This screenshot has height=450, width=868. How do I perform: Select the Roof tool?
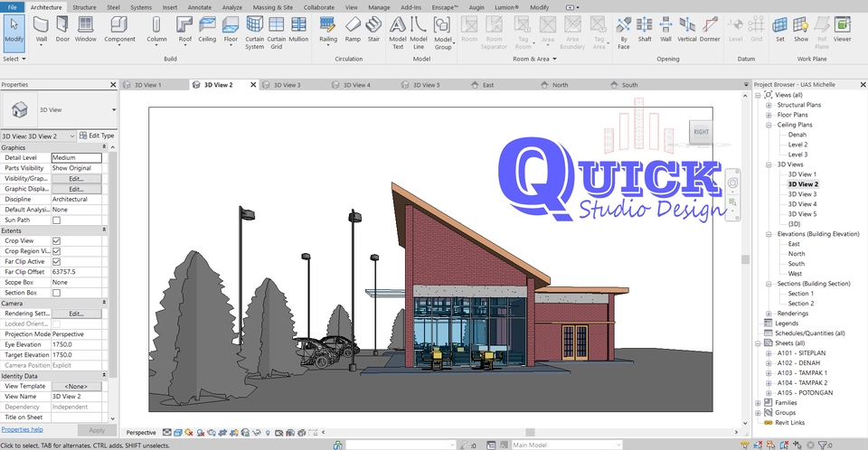tap(184, 30)
